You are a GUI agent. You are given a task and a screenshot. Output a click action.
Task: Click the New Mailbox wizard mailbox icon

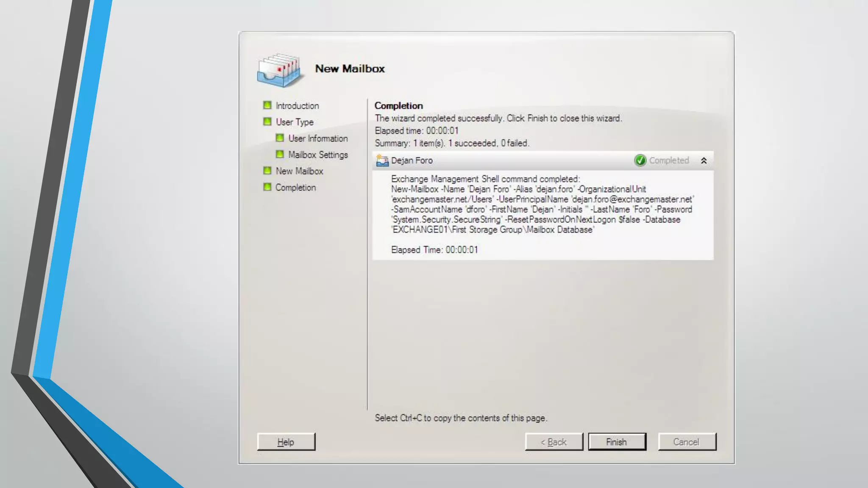pyautogui.click(x=280, y=70)
